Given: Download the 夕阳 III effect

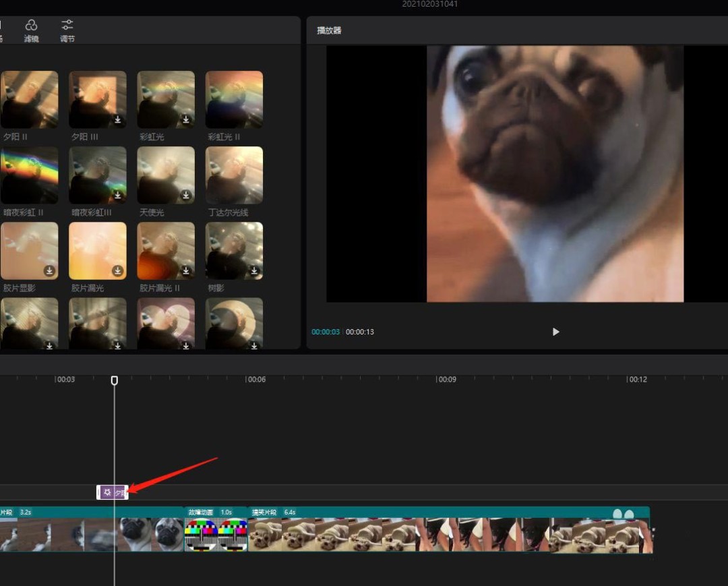Looking at the screenshot, I should [x=117, y=119].
